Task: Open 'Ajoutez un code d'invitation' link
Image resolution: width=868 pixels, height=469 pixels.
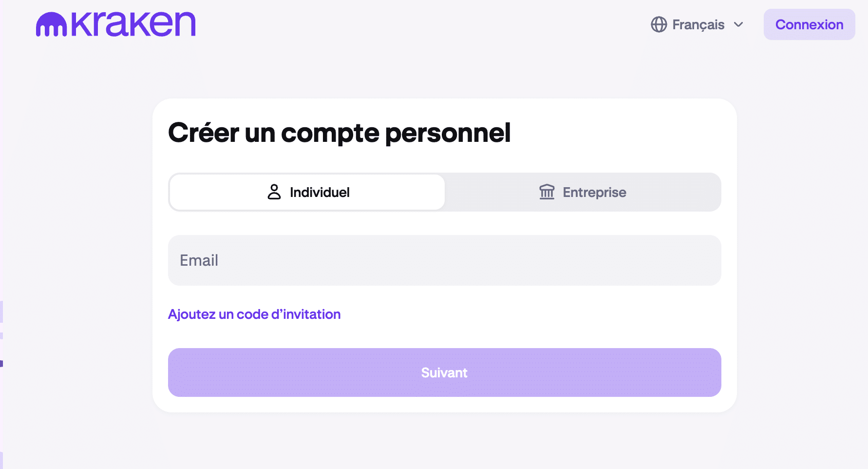Action: pyautogui.click(x=254, y=314)
